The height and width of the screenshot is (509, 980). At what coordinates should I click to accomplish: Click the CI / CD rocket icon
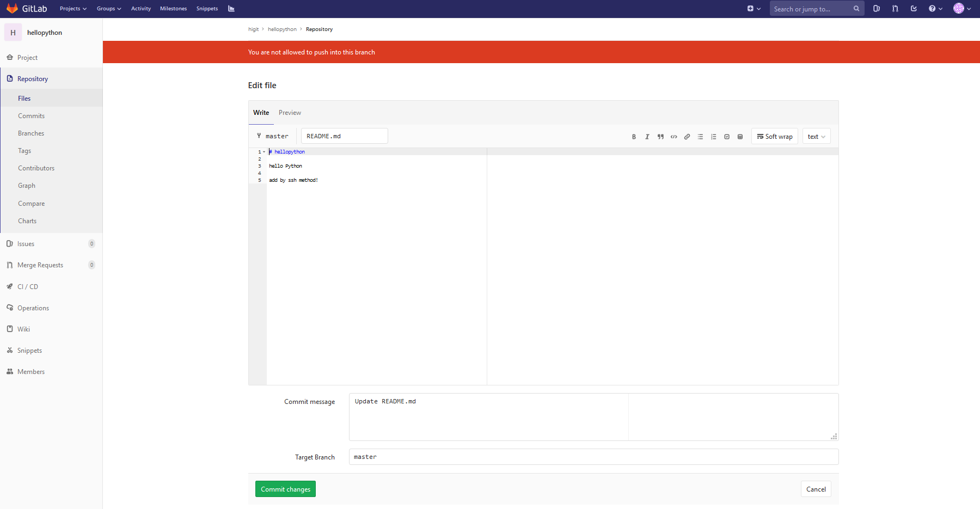[x=10, y=286]
